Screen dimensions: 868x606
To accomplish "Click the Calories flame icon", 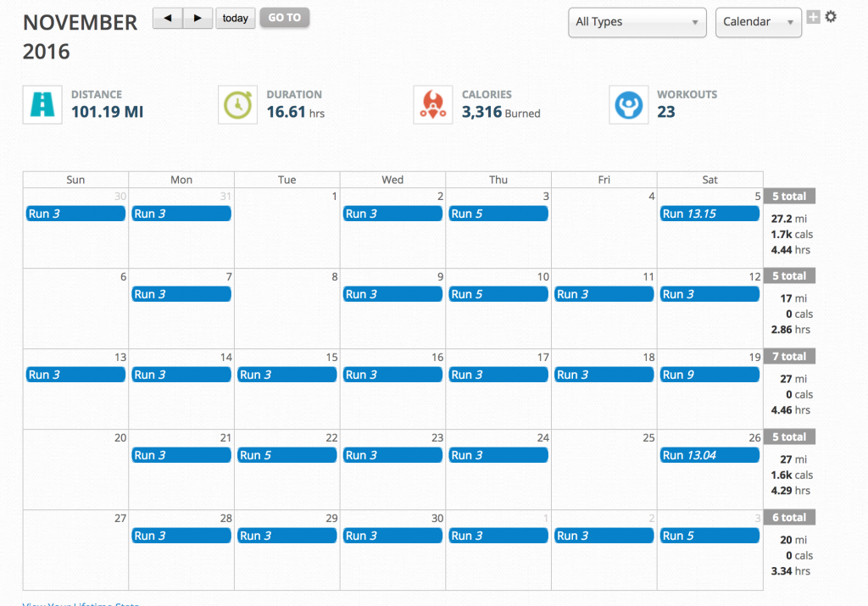I will [x=433, y=104].
